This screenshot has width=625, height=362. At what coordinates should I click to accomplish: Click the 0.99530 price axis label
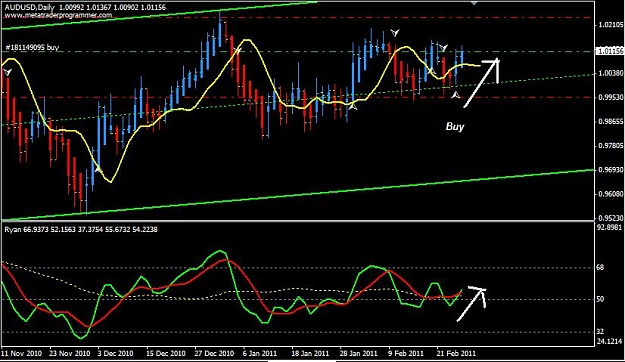click(610, 97)
